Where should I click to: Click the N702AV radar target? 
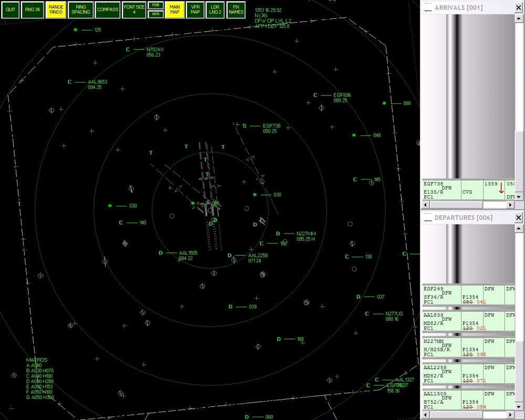tap(128, 50)
